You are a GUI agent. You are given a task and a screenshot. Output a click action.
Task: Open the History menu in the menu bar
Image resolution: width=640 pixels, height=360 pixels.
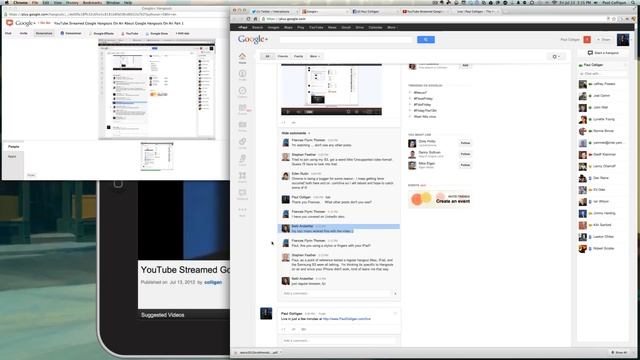coord(72,2)
